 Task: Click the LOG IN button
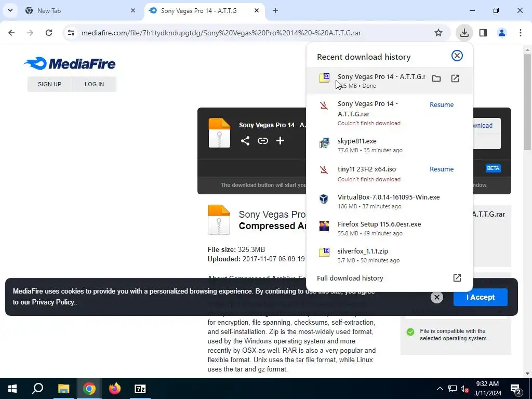[94, 84]
